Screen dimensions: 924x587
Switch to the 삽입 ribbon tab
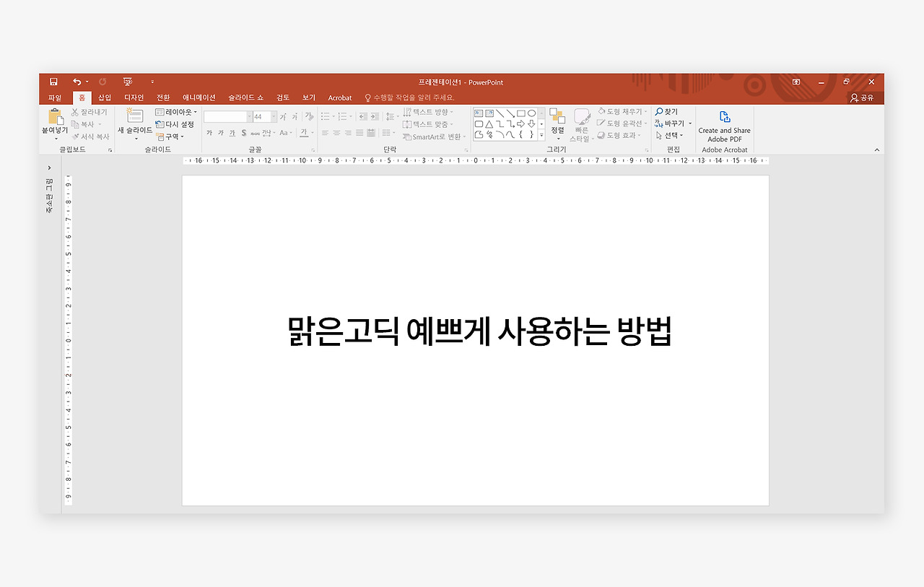tap(103, 97)
